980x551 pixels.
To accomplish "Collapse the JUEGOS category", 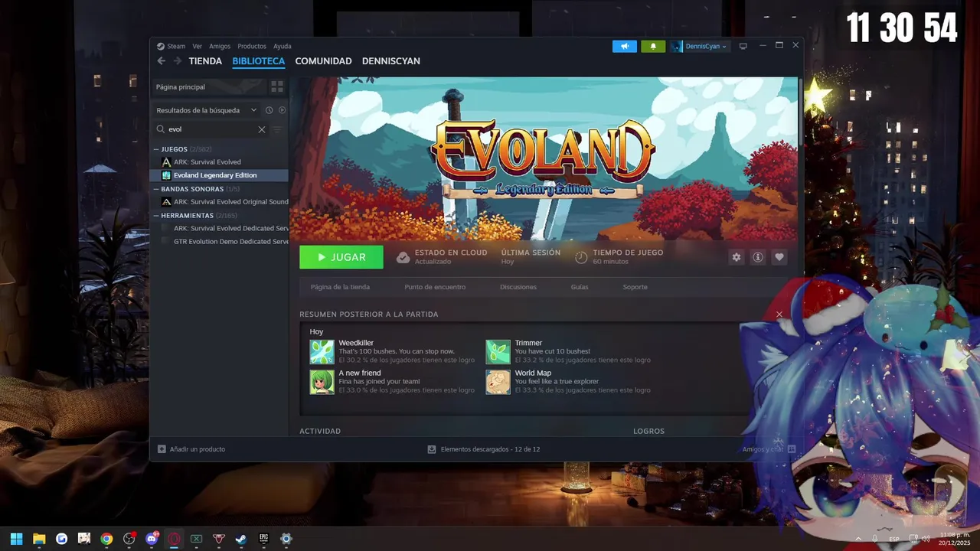I will (x=156, y=149).
